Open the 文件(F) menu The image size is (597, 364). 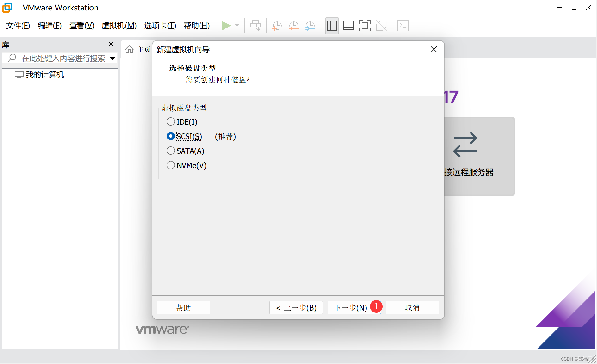pos(18,26)
